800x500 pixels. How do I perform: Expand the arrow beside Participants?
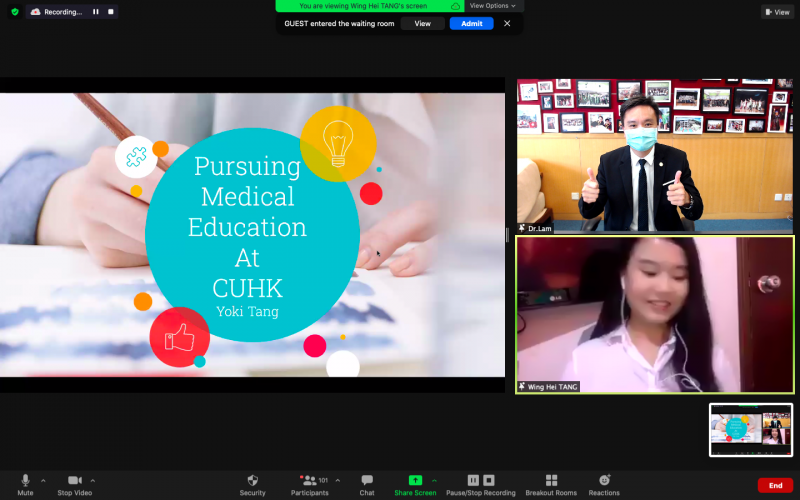pos(338,481)
